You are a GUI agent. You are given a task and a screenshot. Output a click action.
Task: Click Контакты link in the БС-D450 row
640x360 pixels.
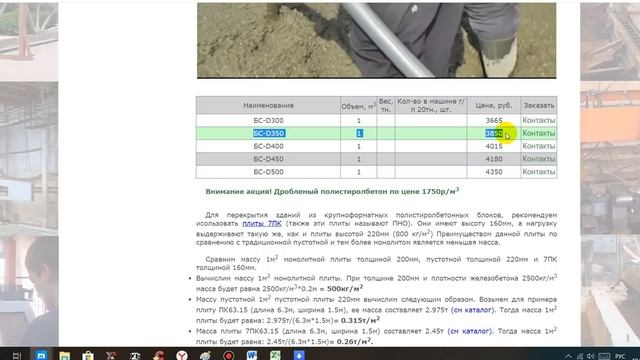(x=538, y=159)
